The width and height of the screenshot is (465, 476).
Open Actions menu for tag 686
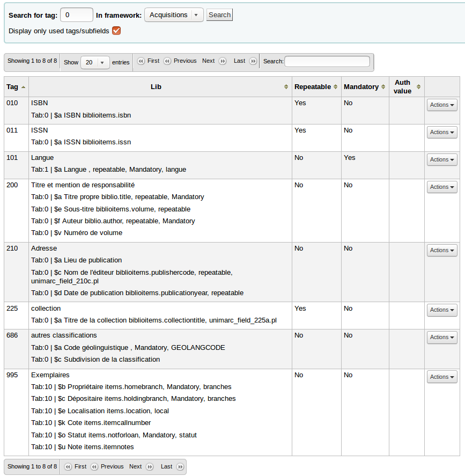click(442, 338)
